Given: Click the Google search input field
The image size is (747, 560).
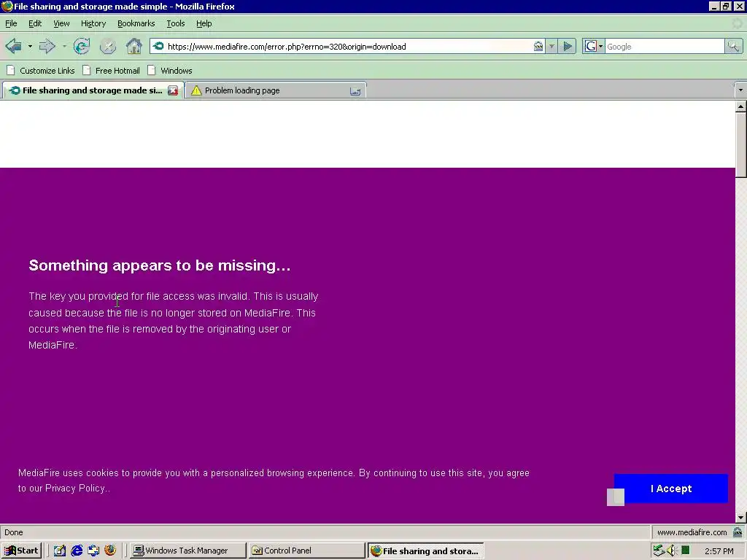Looking at the screenshot, I should (x=665, y=46).
